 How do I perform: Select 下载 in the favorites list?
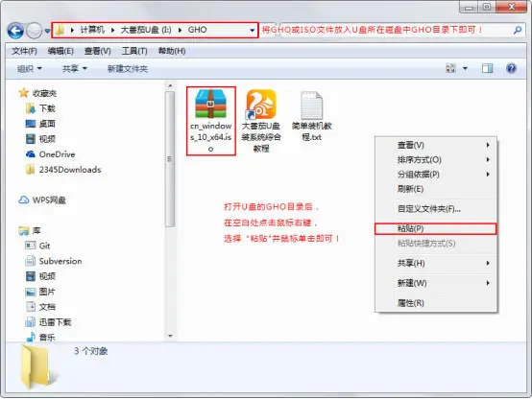pos(47,108)
